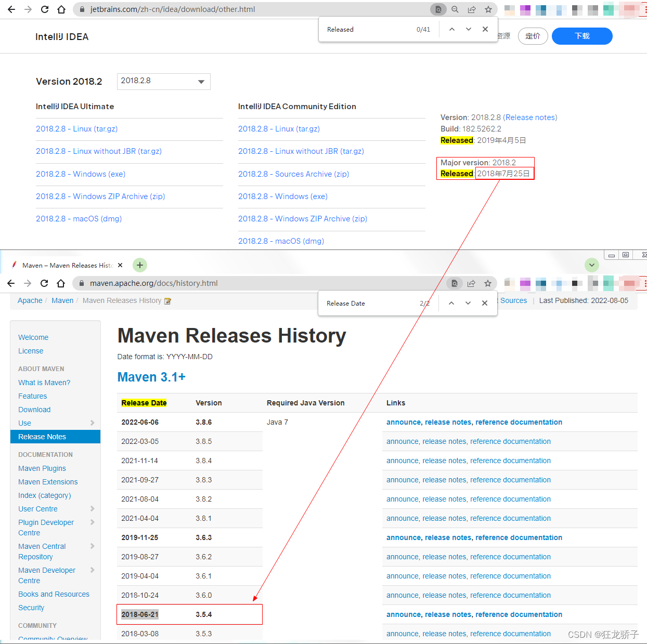Open the Maven 3.1+ section heading

[151, 377]
